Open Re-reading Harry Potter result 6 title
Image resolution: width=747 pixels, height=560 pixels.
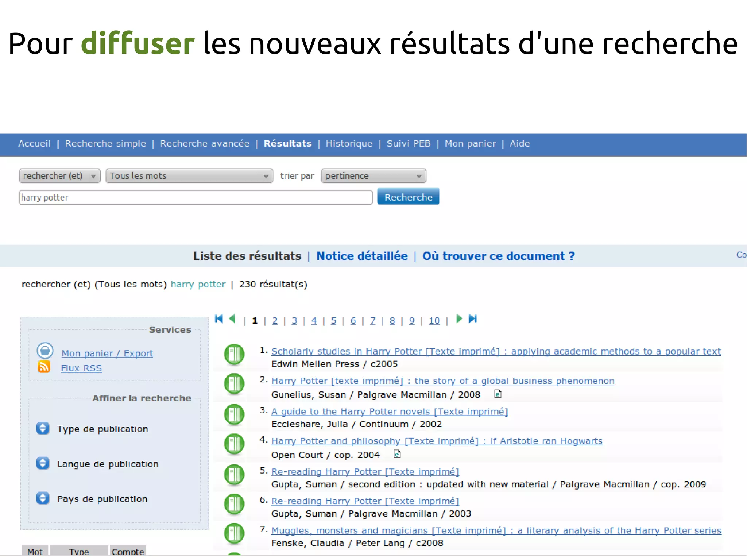click(x=365, y=501)
